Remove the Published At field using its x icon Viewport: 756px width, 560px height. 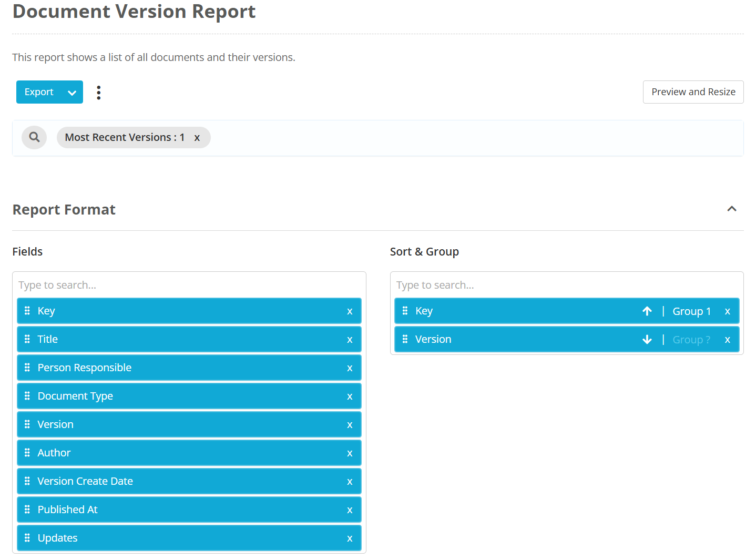[350, 510]
